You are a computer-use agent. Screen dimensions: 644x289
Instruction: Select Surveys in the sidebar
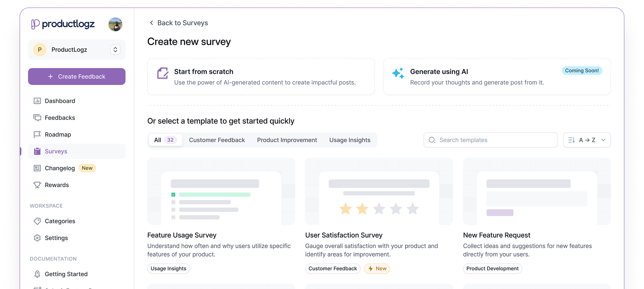click(x=77, y=151)
